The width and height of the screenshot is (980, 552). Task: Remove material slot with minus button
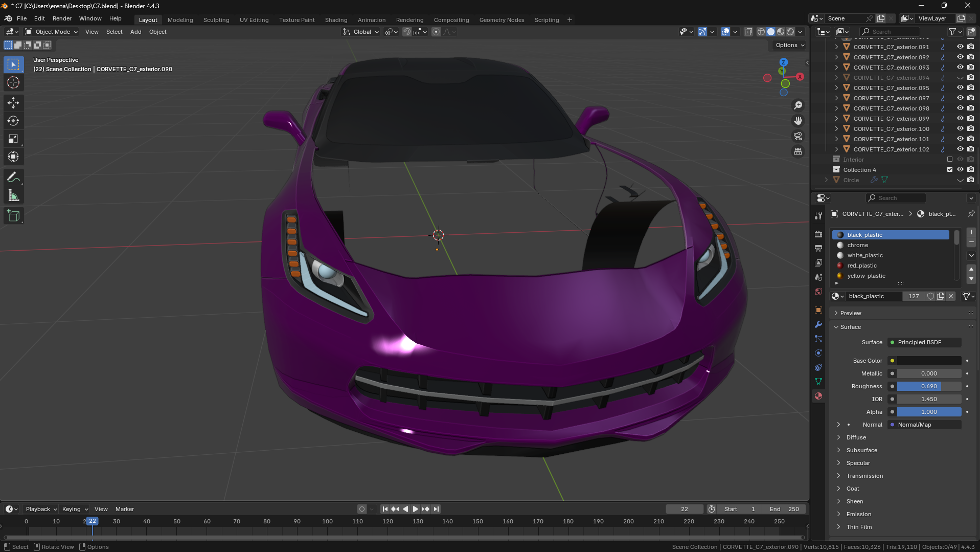pyautogui.click(x=971, y=242)
